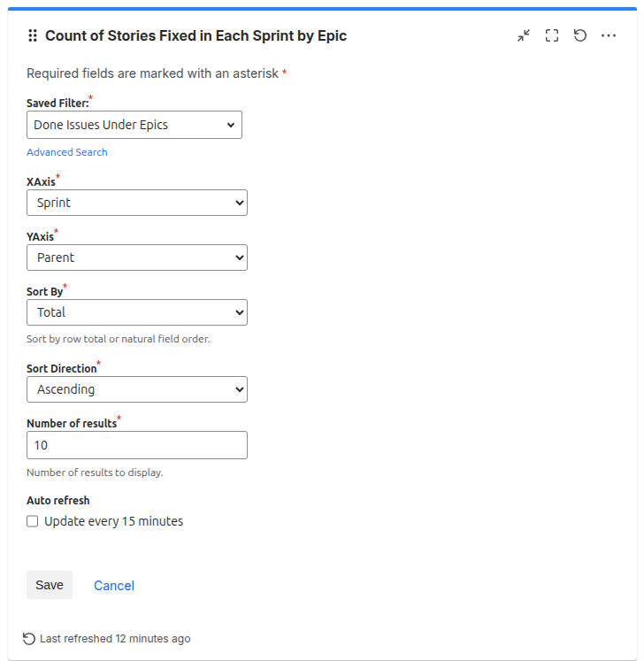Open the XAxis Sprint dropdown

pyautogui.click(x=137, y=203)
